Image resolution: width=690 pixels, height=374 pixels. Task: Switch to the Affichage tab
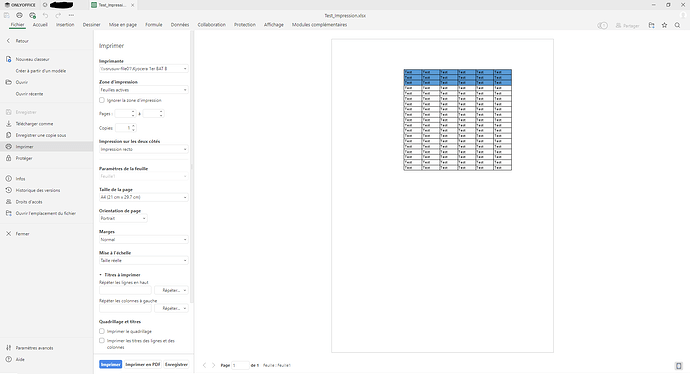point(274,25)
